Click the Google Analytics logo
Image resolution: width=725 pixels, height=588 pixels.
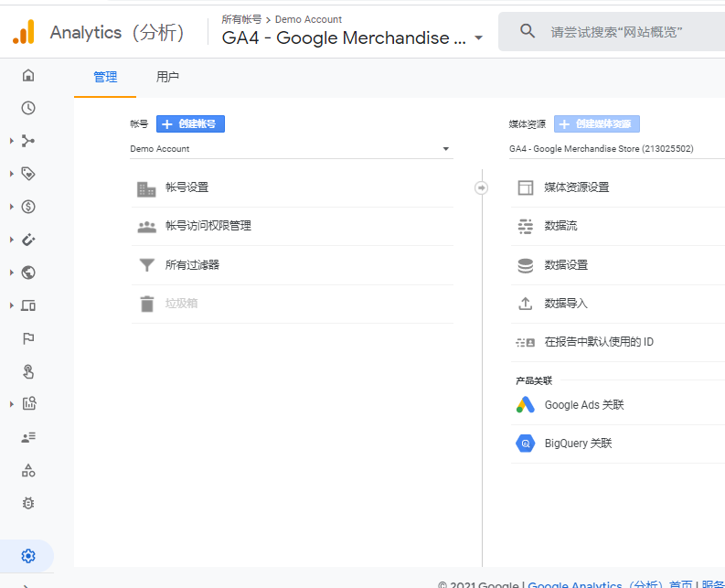tap(24, 32)
